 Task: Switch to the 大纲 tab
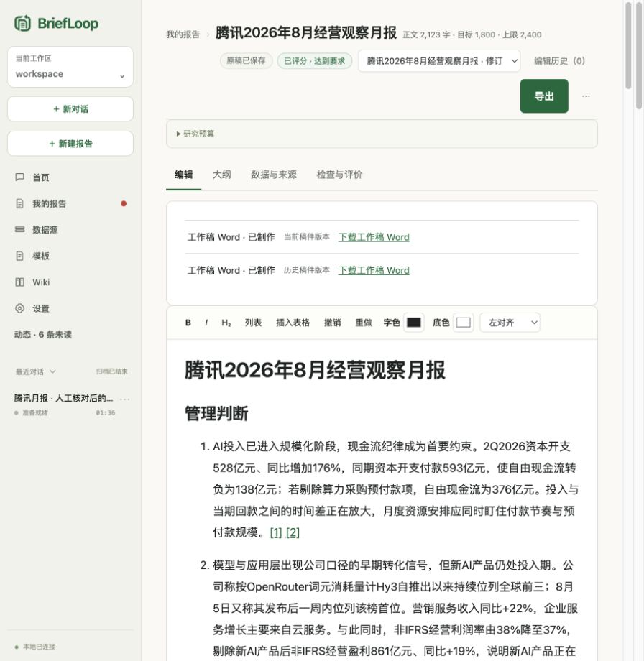pyautogui.click(x=222, y=175)
